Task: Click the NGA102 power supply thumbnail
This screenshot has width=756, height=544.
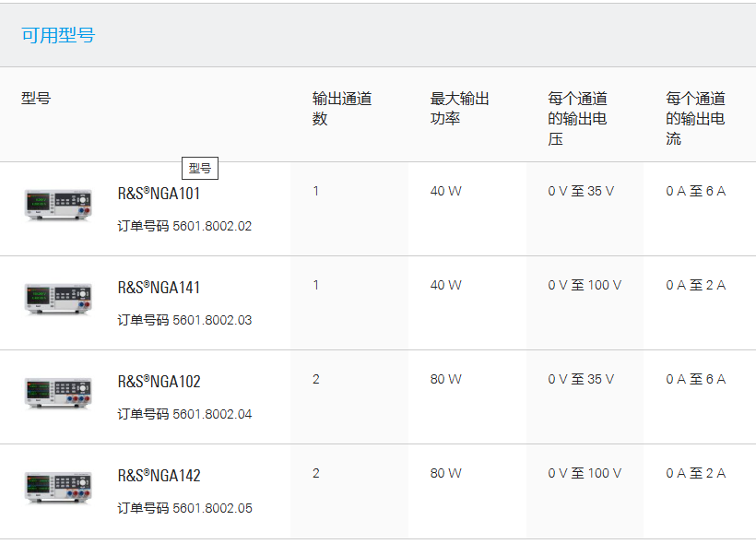Action: [58, 393]
